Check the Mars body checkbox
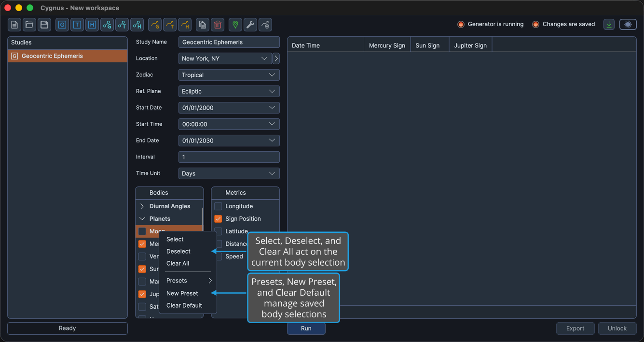This screenshot has width=644, height=342. click(142, 282)
